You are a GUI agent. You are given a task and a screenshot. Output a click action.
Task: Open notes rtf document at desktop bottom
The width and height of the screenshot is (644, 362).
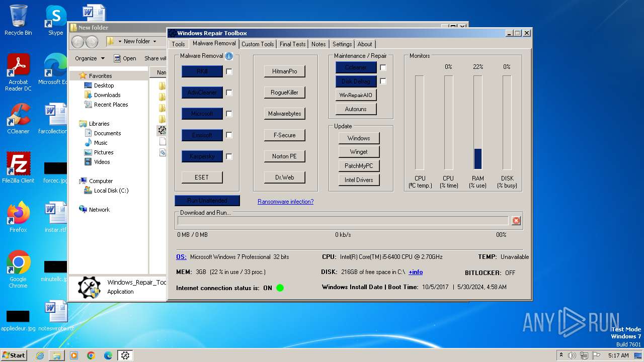[x=56, y=316]
